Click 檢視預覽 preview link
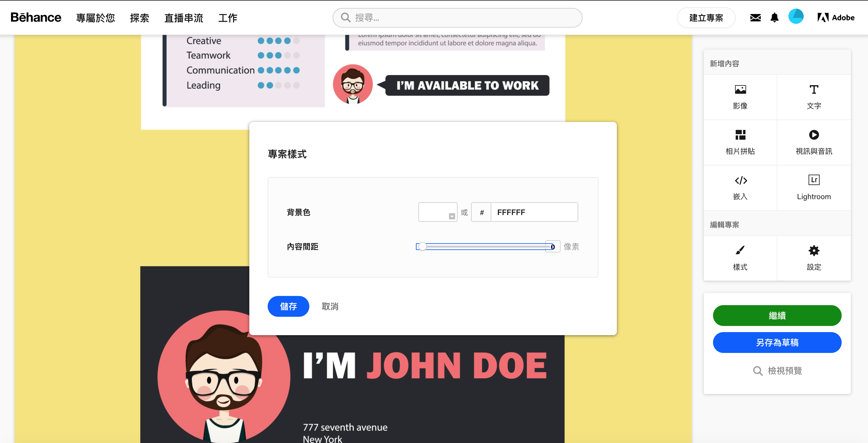This screenshot has width=868, height=443. pos(777,370)
